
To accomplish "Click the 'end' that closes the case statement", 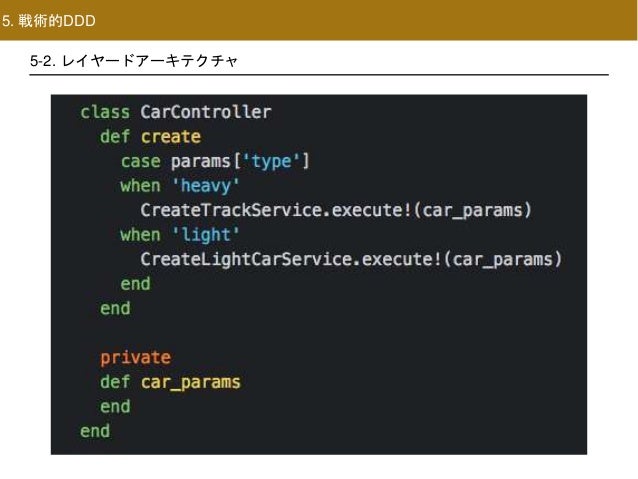I will 135,284.
